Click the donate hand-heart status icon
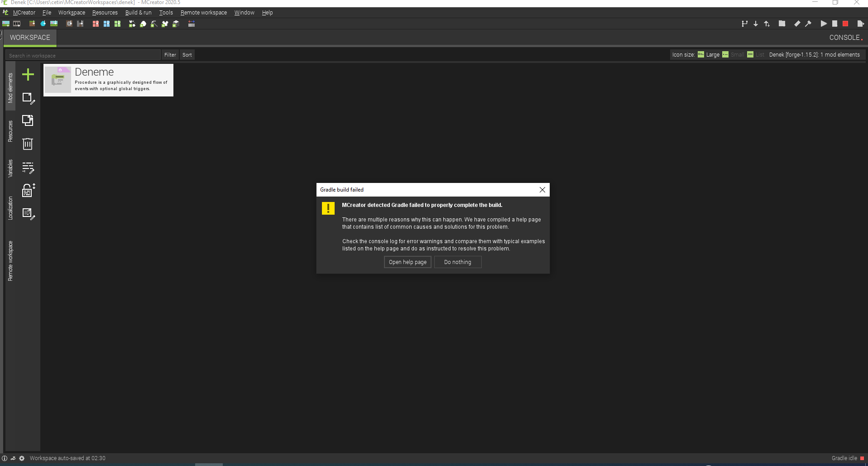 (x=13, y=458)
